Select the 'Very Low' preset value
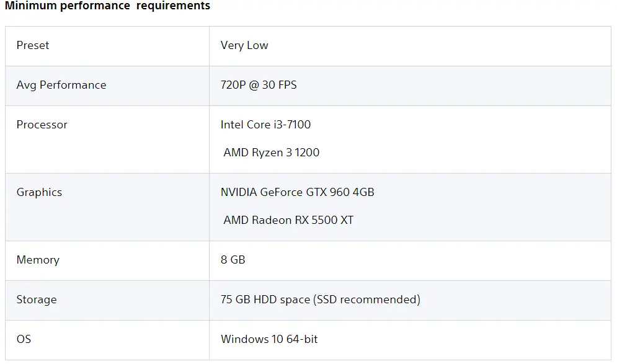This screenshot has width=617, height=364. [244, 45]
